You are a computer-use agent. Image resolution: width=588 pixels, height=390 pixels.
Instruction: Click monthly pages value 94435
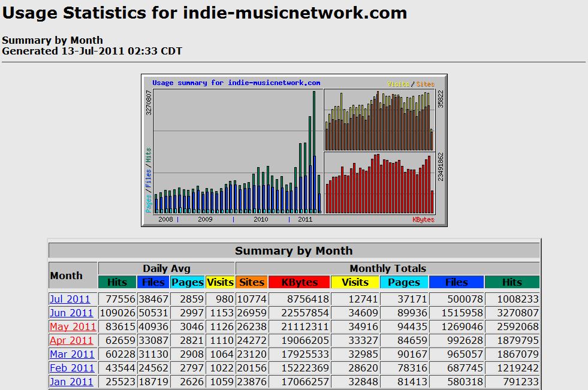[412, 326]
